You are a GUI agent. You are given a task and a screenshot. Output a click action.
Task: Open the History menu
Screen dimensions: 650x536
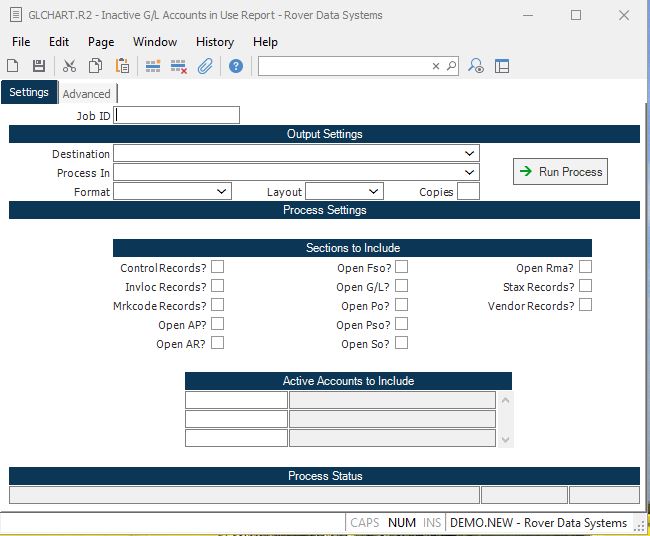pos(215,42)
